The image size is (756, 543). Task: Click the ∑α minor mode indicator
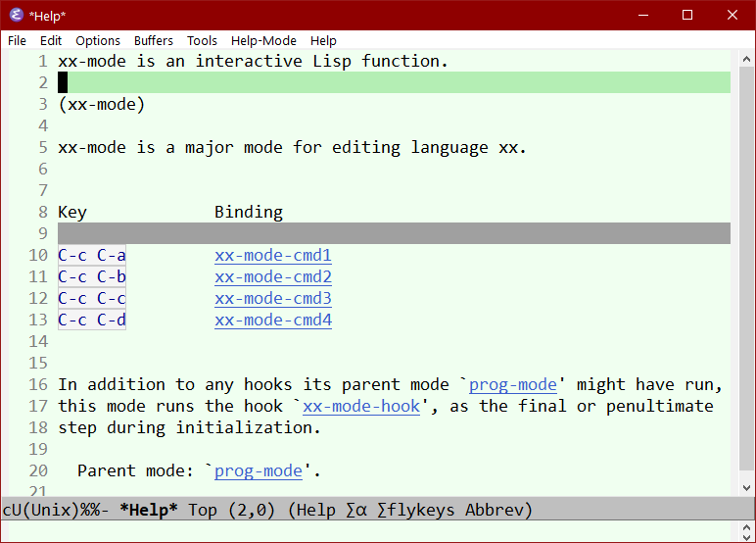(x=356, y=510)
